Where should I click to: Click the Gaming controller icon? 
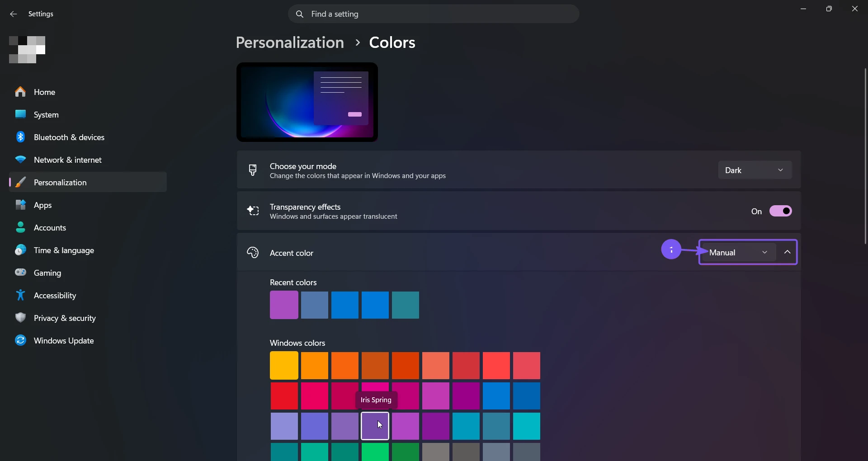coord(20,273)
